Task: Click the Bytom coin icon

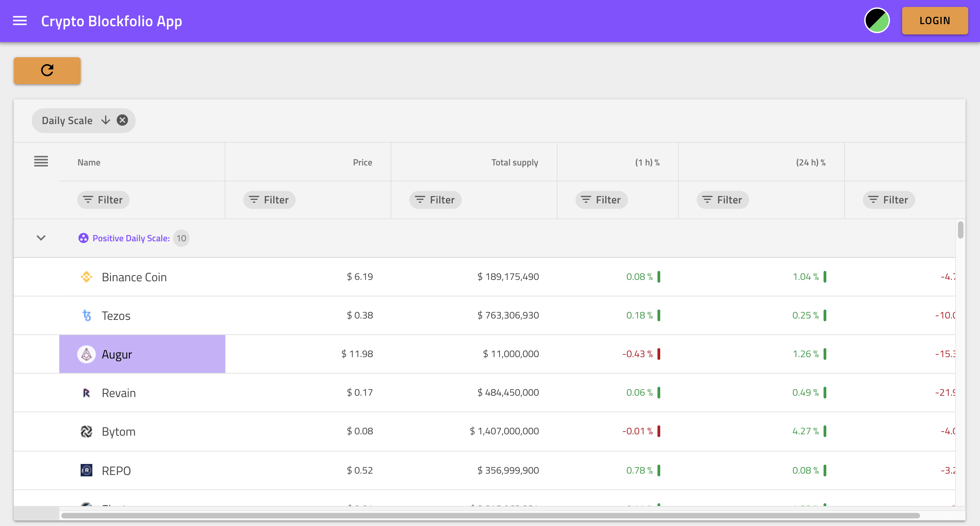Action: [x=86, y=431]
